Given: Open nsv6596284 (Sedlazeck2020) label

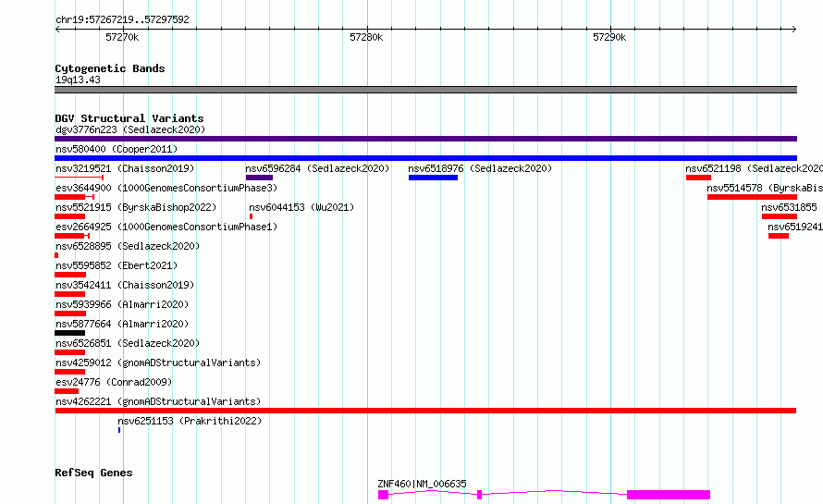Looking at the screenshot, I should 317,168.
